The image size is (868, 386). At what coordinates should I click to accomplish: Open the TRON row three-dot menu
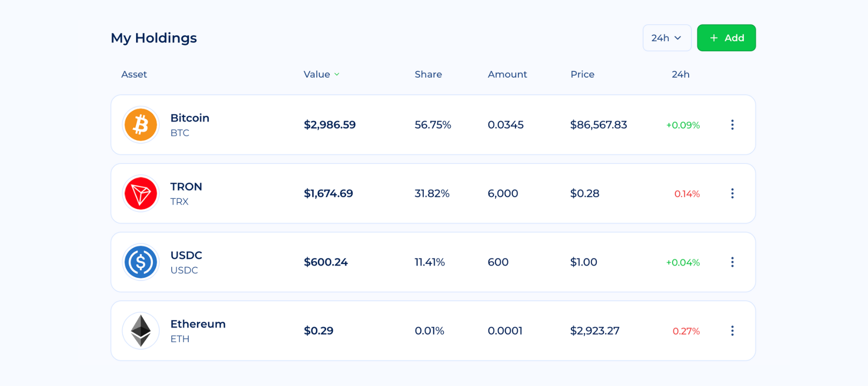[732, 193]
